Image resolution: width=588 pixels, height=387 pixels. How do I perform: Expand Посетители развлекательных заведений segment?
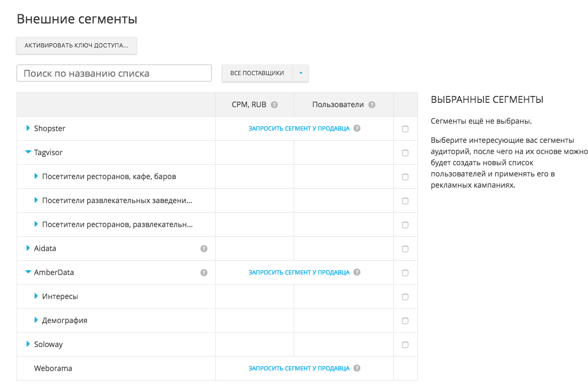pos(36,200)
